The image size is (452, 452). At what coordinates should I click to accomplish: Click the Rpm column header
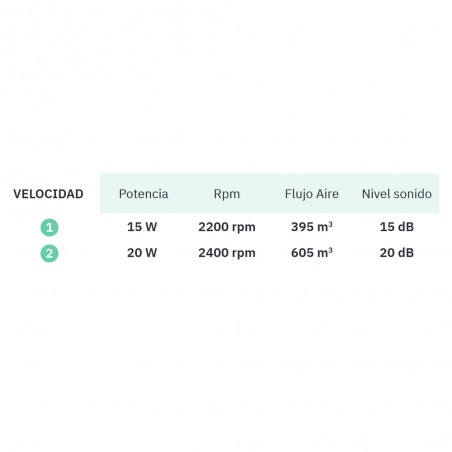(x=227, y=194)
